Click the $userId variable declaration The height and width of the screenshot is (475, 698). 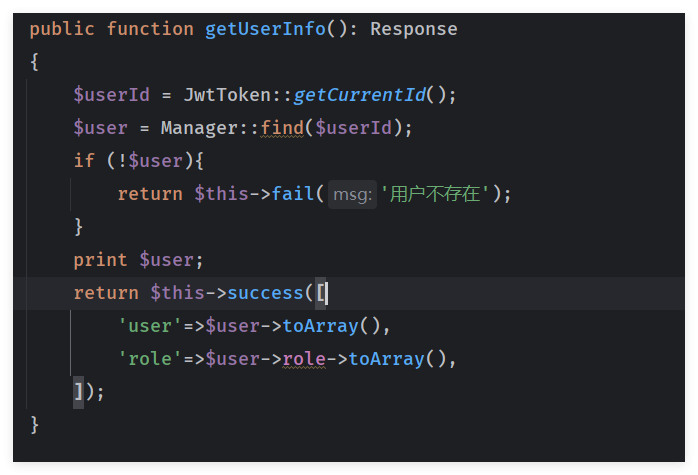(112, 95)
